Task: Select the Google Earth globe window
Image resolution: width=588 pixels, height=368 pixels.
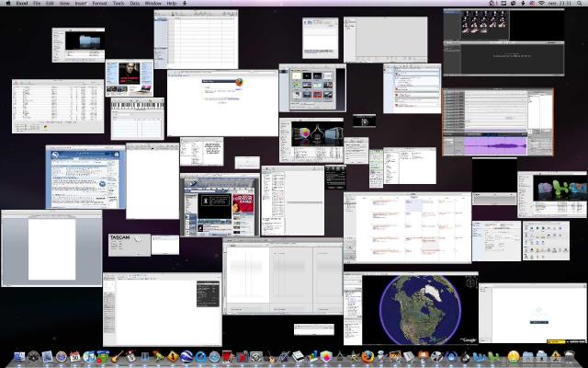Action: (x=411, y=308)
